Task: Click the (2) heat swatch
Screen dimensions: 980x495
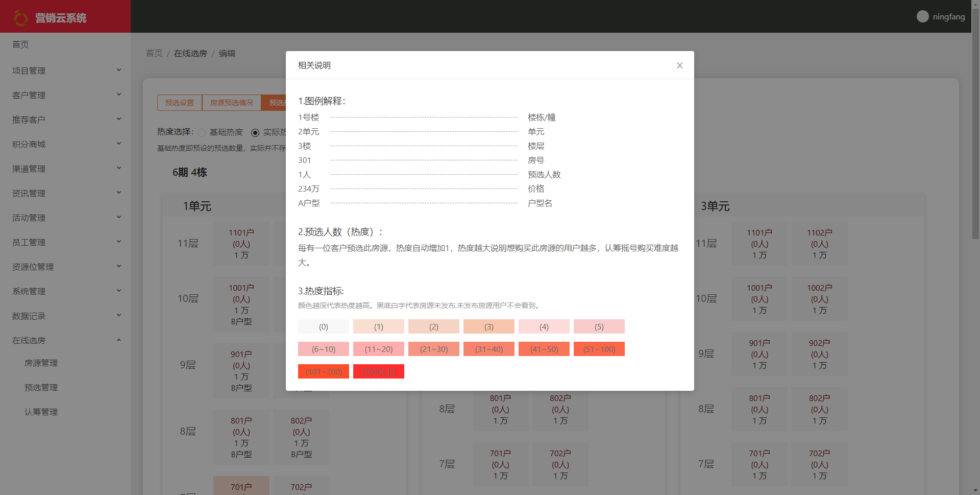Action: coord(434,326)
